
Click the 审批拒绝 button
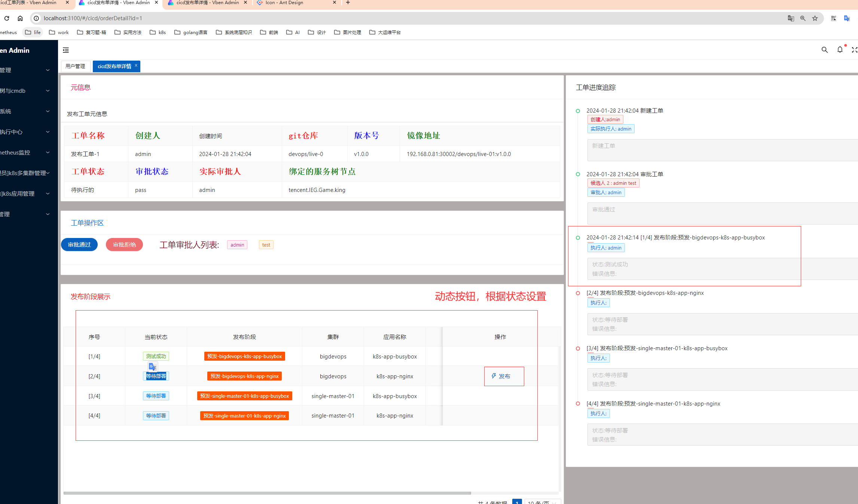pos(124,244)
